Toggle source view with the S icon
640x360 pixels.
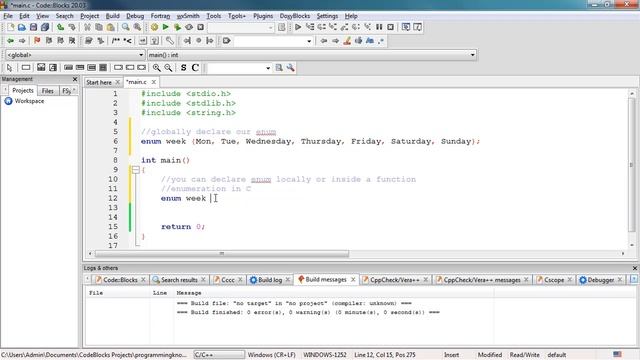(x=184, y=68)
